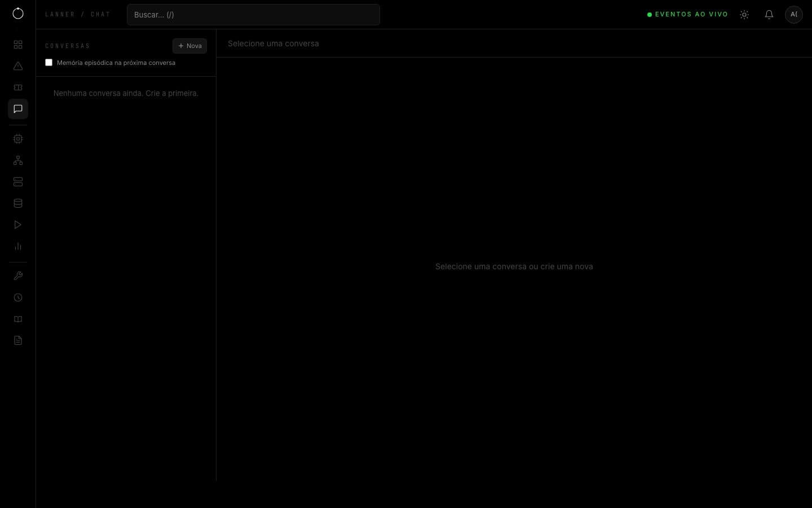
Task: Open the notifications bell icon
Action: point(769,15)
